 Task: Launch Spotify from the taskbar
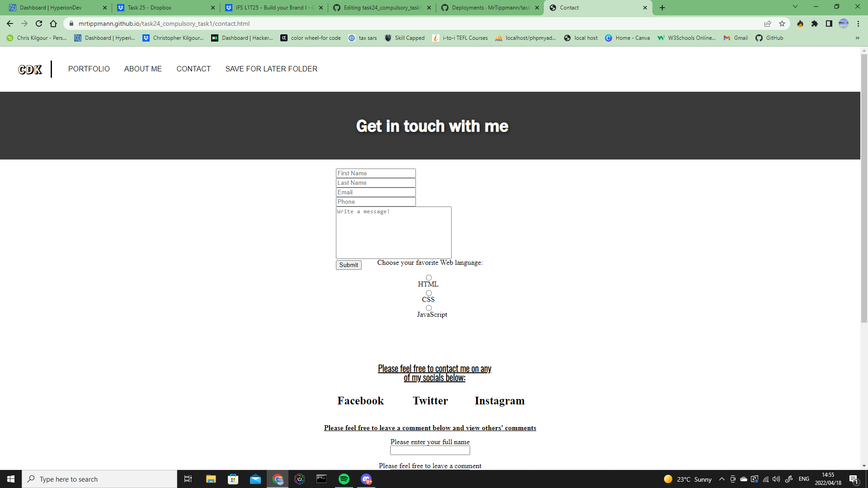[x=344, y=479]
